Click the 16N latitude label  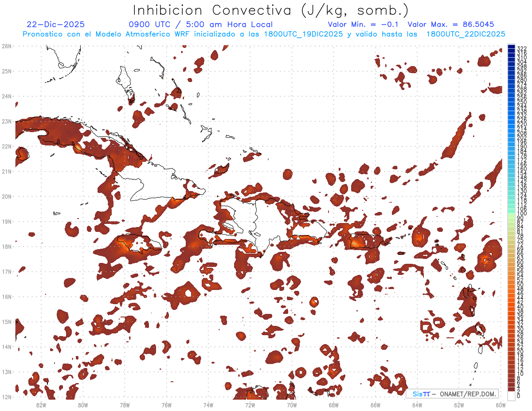point(7,296)
